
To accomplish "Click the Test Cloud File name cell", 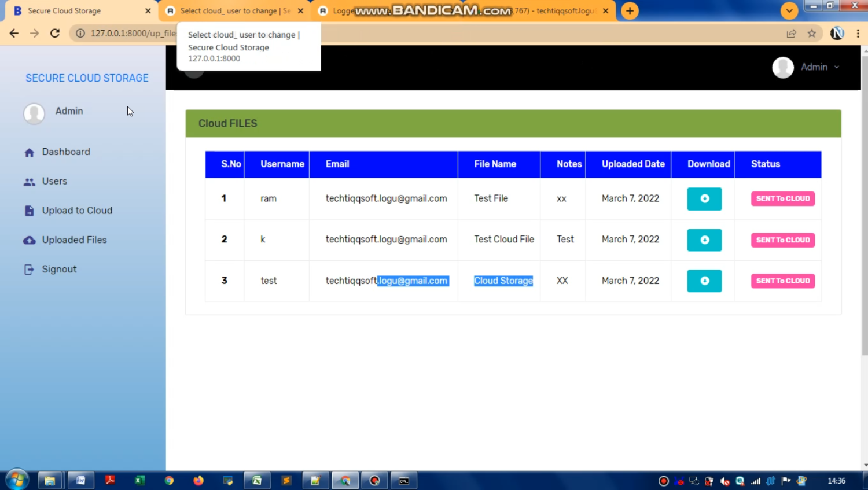I will (504, 240).
